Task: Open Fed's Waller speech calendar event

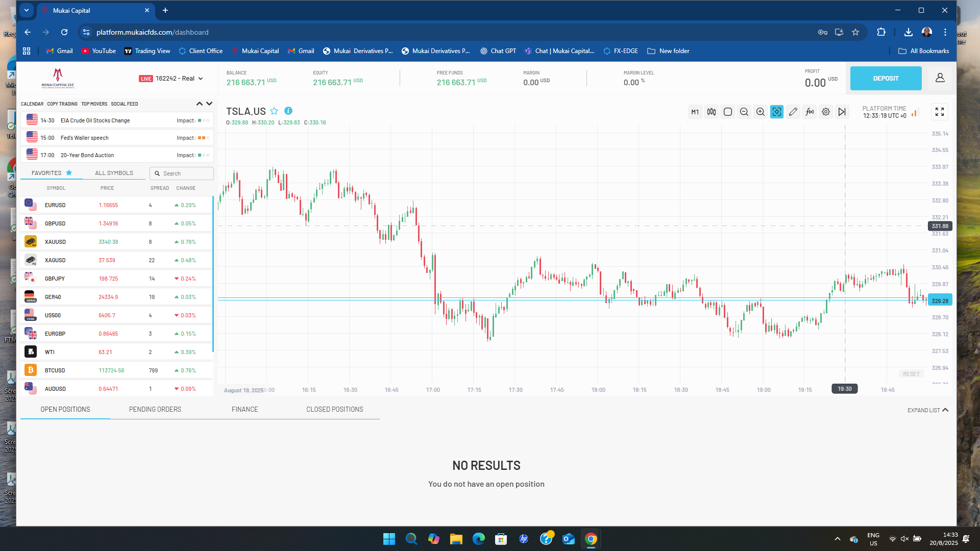Action: [x=117, y=138]
